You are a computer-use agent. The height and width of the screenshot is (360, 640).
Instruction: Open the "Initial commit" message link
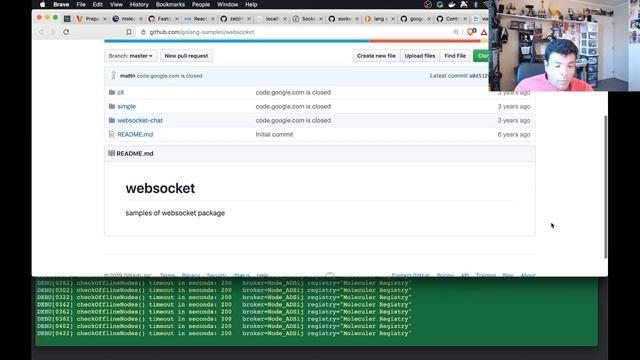(274, 134)
